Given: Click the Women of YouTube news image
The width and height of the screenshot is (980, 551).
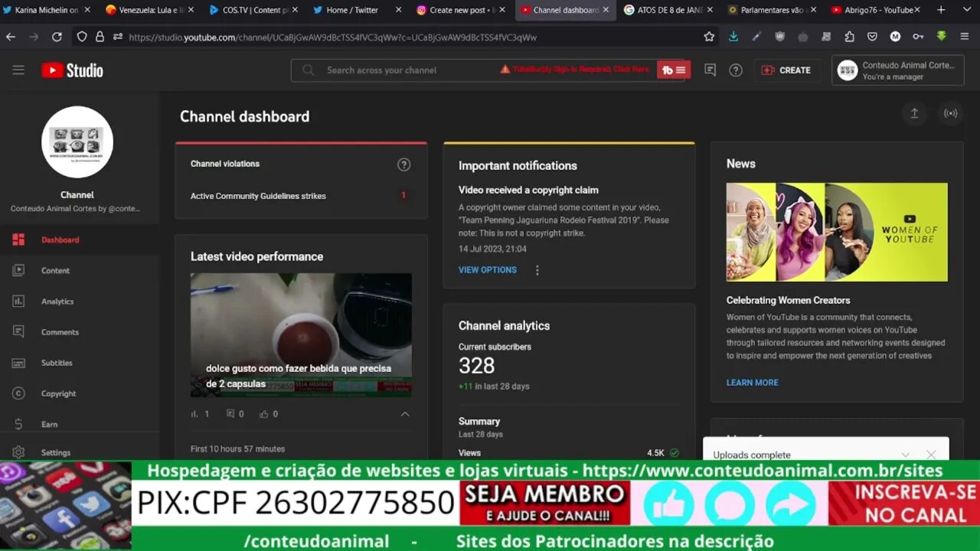Looking at the screenshot, I should coord(837,232).
